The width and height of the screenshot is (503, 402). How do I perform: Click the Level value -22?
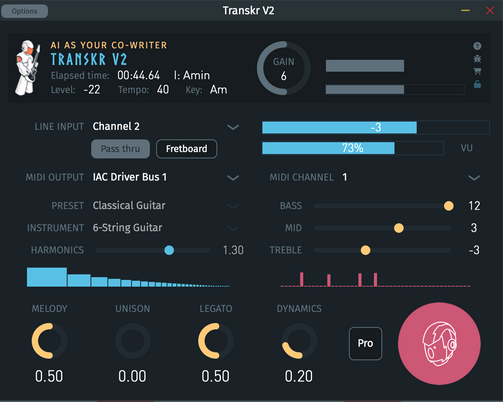(92, 90)
